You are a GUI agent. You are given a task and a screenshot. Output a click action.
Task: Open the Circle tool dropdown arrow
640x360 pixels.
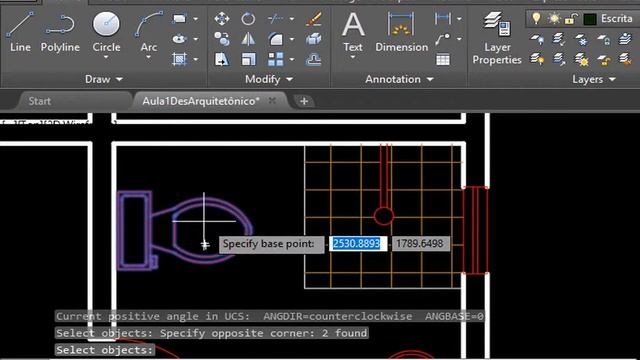[106, 57]
